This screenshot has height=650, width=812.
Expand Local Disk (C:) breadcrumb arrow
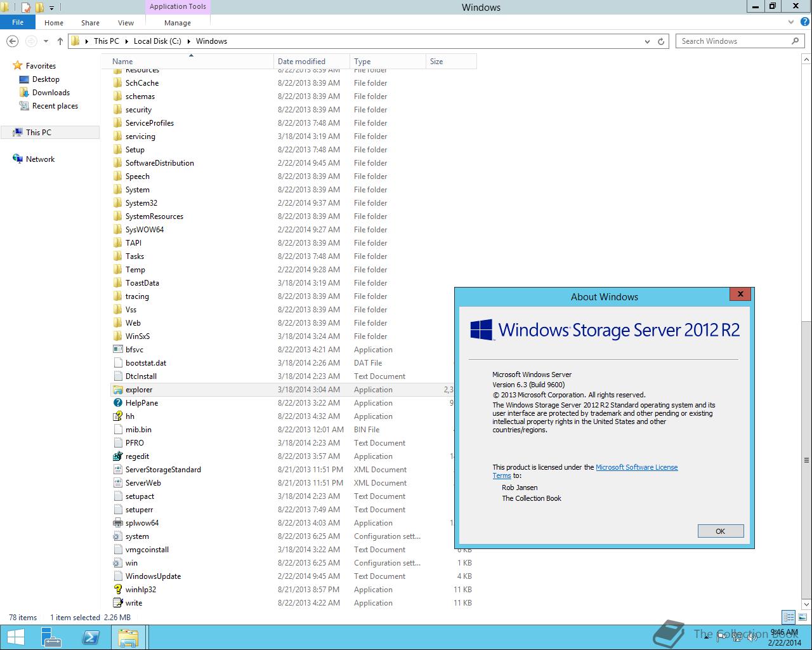coord(188,41)
